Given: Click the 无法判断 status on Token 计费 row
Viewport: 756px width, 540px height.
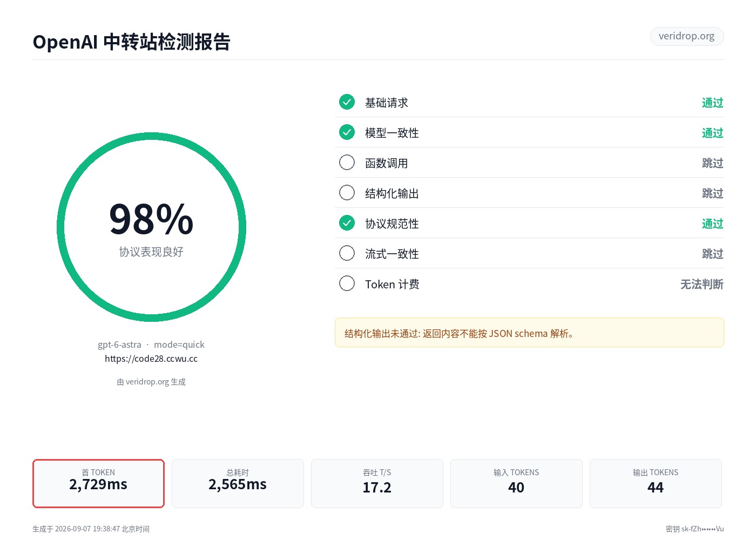Looking at the screenshot, I should pyautogui.click(x=702, y=284).
